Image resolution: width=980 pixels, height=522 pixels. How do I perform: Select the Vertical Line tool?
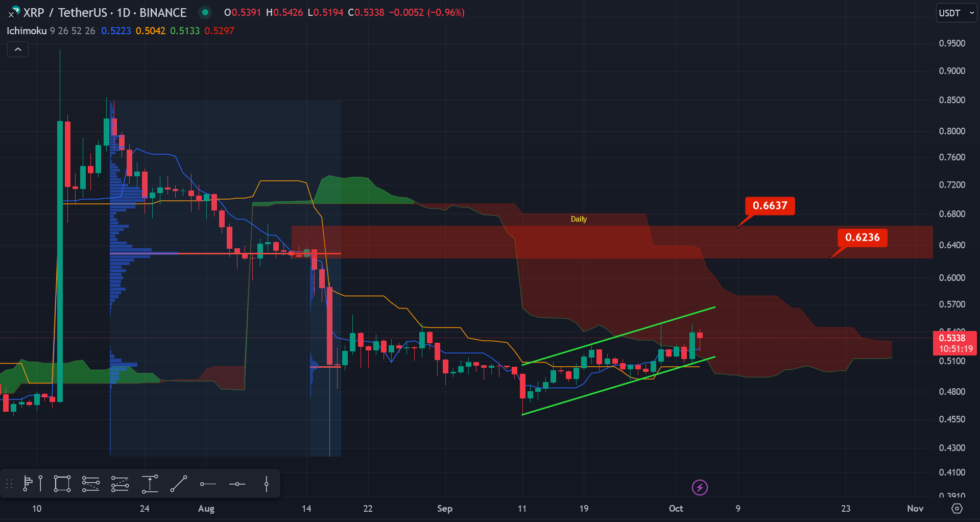pyautogui.click(x=267, y=484)
